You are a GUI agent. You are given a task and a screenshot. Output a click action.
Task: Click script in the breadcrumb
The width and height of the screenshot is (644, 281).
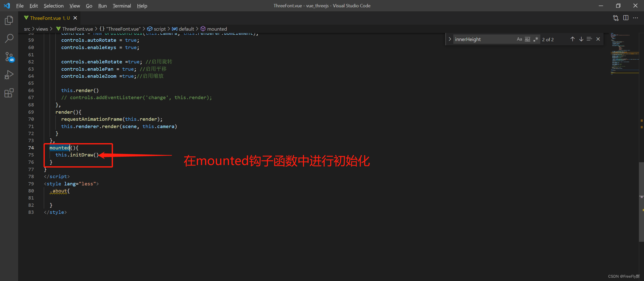tap(156, 29)
